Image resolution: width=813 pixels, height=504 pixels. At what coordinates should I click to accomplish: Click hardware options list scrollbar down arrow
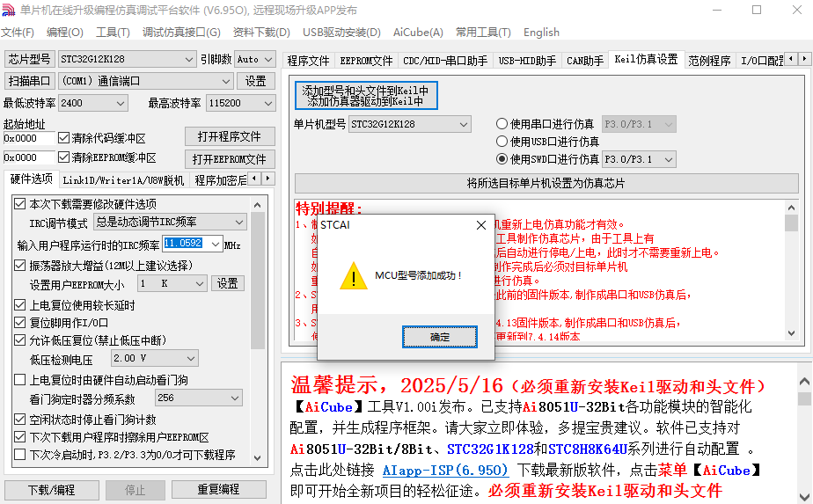pos(258,458)
